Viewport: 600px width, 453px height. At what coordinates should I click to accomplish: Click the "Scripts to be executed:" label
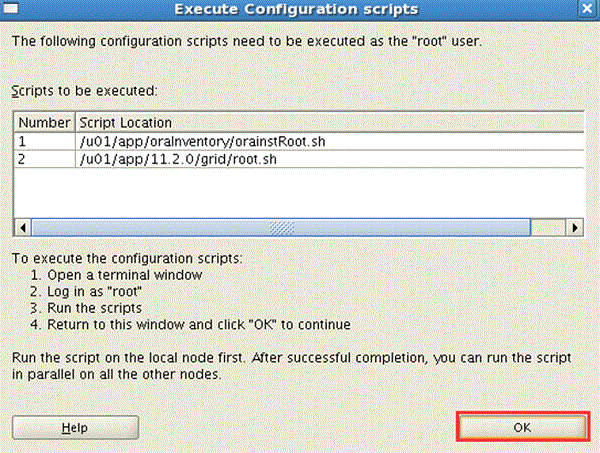(84, 91)
